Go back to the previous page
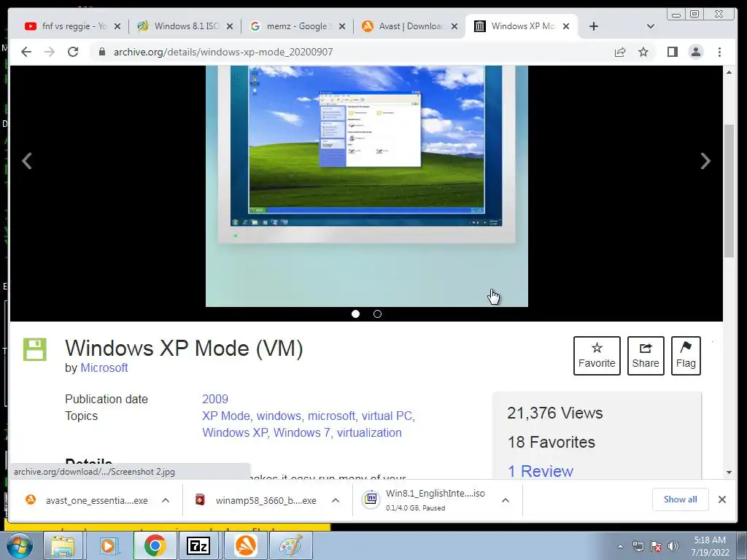 (26, 52)
